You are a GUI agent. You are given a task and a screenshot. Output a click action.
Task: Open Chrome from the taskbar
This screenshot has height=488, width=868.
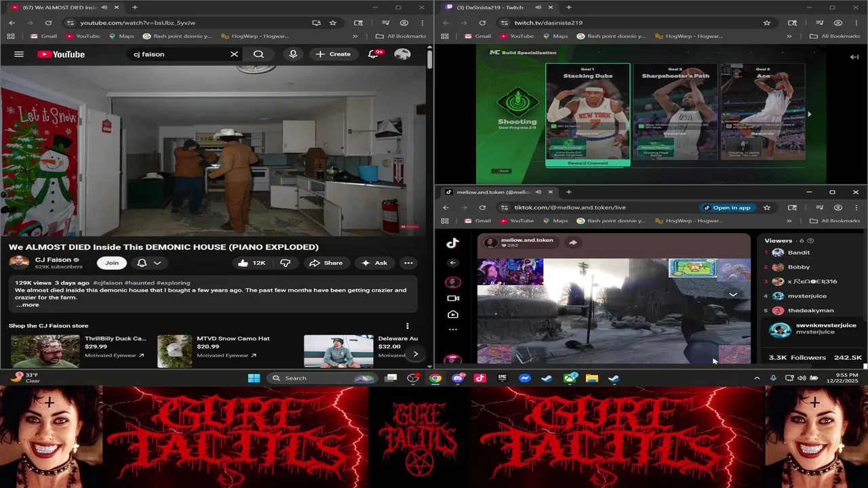(x=435, y=378)
